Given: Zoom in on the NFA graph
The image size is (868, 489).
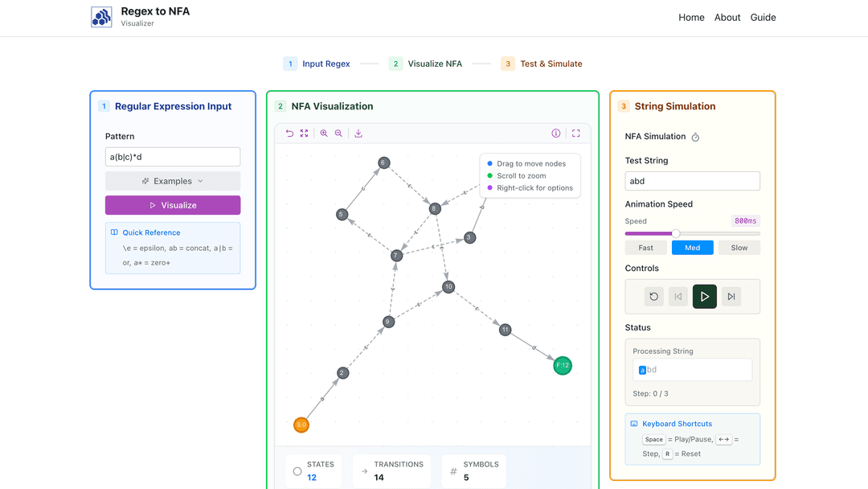Looking at the screenshot, I should [x=324, y=134].
